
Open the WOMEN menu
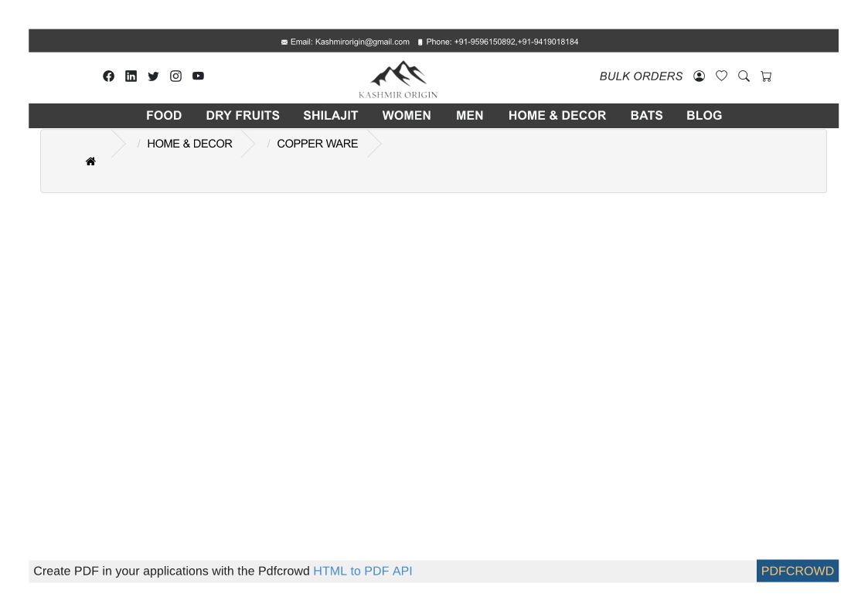click(407, 115)
